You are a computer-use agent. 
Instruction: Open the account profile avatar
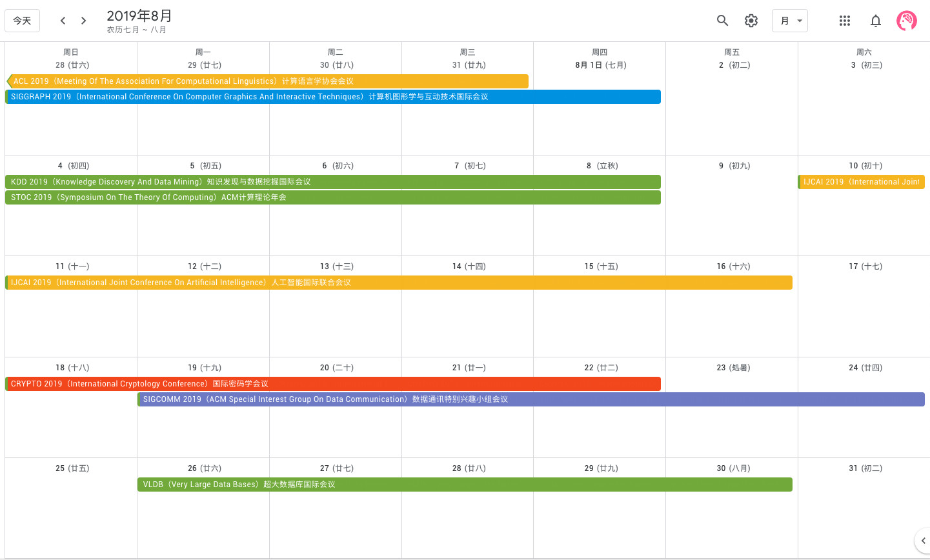coord(907,21)
